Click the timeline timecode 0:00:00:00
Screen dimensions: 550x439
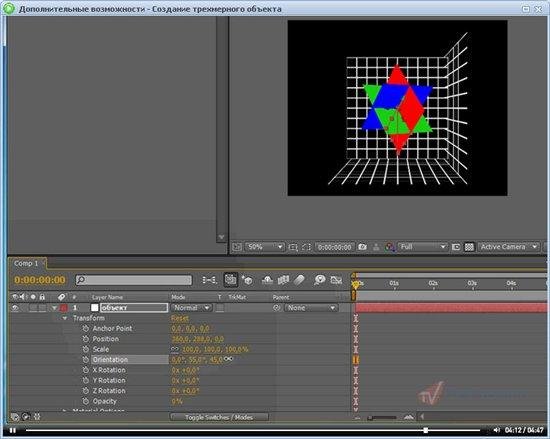click(x=40, y=280)
